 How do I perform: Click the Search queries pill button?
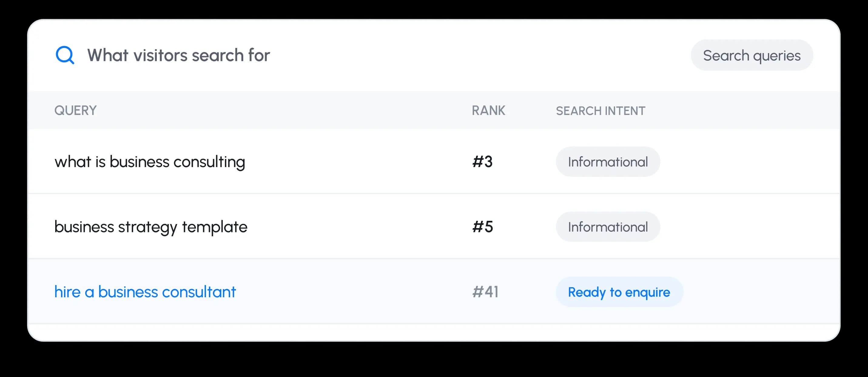click(x=752, y=55)
